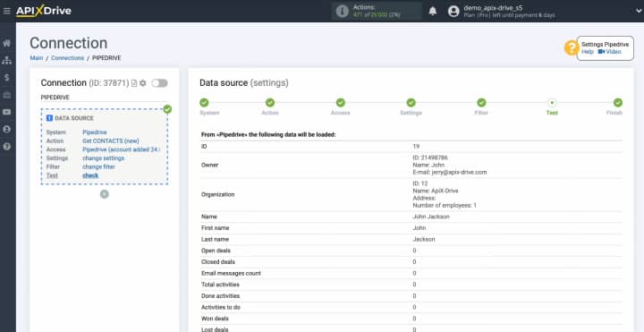The image size is (644, 332).
Task: Click the Won deals label
Action: [x=215, y=319]
